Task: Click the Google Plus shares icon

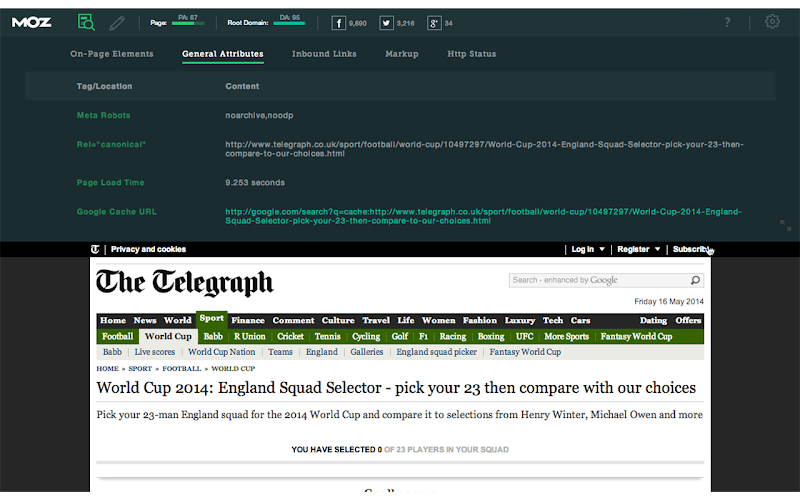Action: [x=434, y=23]
